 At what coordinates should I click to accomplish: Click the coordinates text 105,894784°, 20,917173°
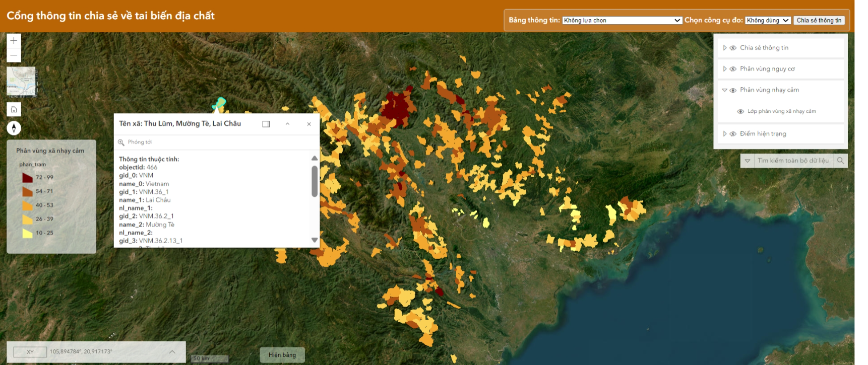tap(81, 352)
